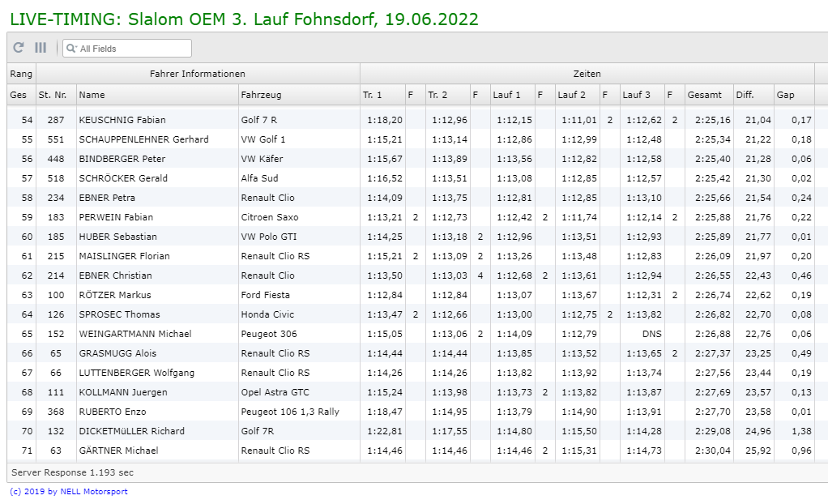This screenshot has width=828, height=504.
Task: Sort by Tr. 2 column header
Action: click(446, 95)
